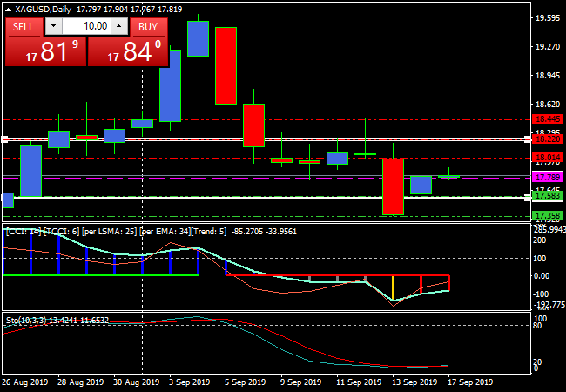
Task: Click the BUY button
Action: [x=148, y=27]
